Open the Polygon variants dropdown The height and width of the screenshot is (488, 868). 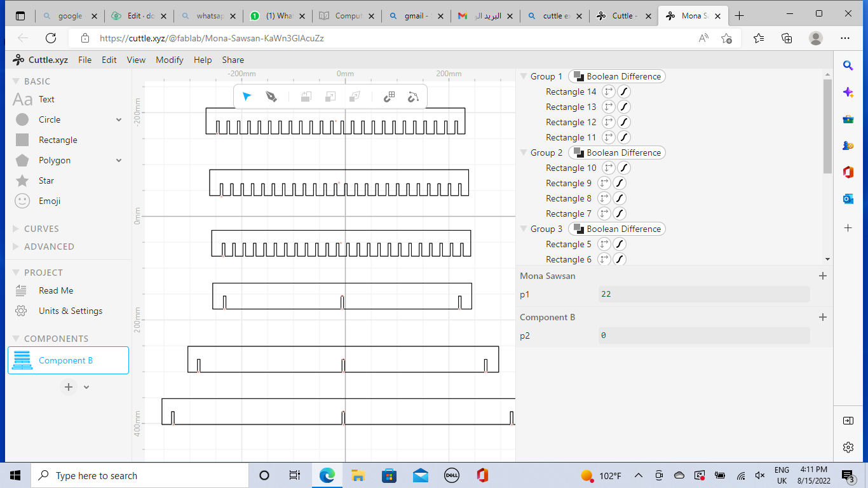click(x=119, y=160)
